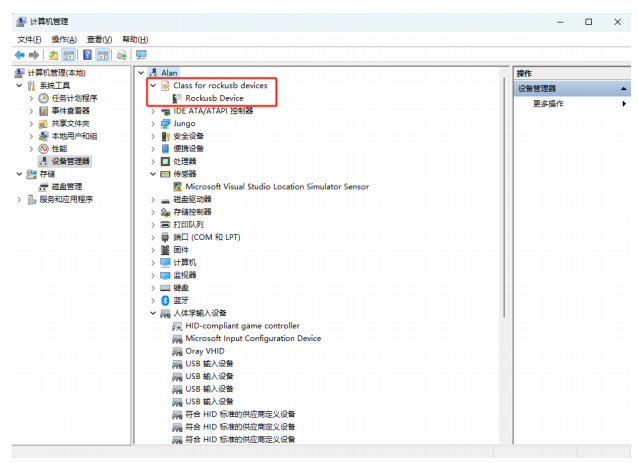Click the device list vertical scrollbar
This screenshot has width=638, height=463.
(503, 200)
